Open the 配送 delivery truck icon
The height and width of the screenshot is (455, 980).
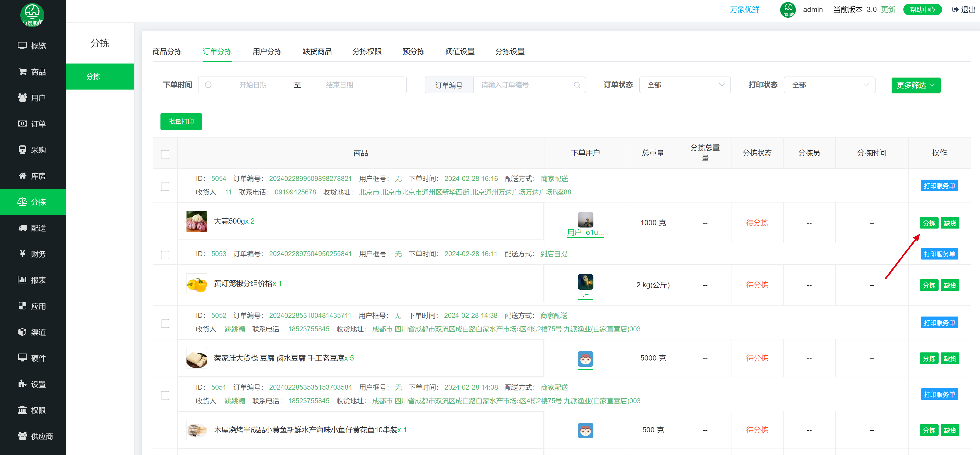coord(22,228)
